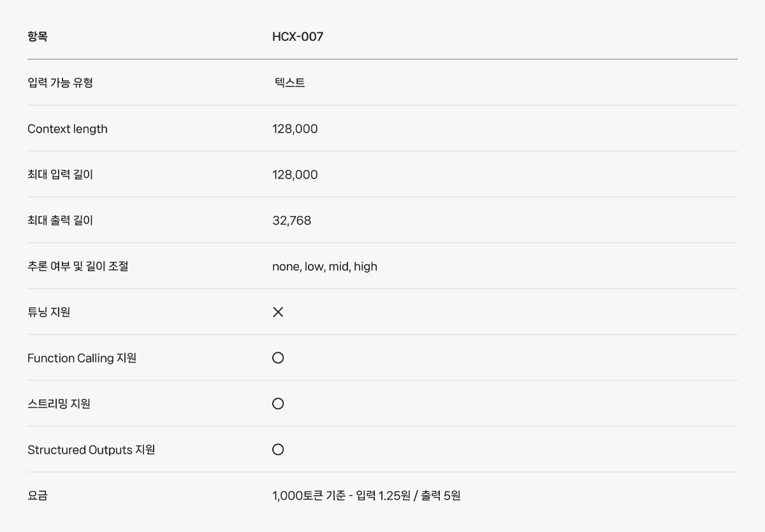Select the HCX-007 column header

click(x=298, y=37)
